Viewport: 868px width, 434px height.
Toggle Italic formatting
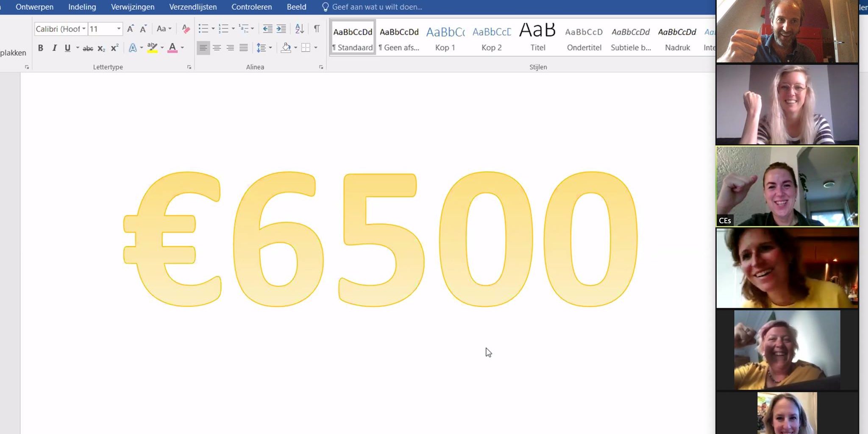54,48
